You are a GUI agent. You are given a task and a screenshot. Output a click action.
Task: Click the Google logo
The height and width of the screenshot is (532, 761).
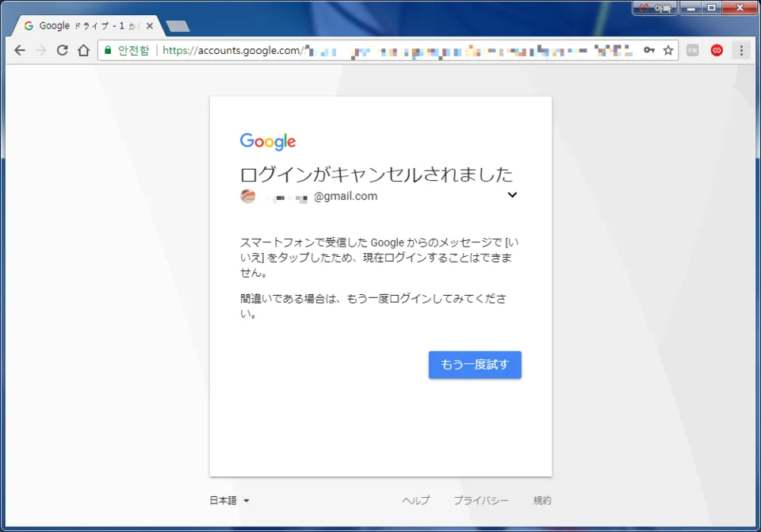point(268,141)
